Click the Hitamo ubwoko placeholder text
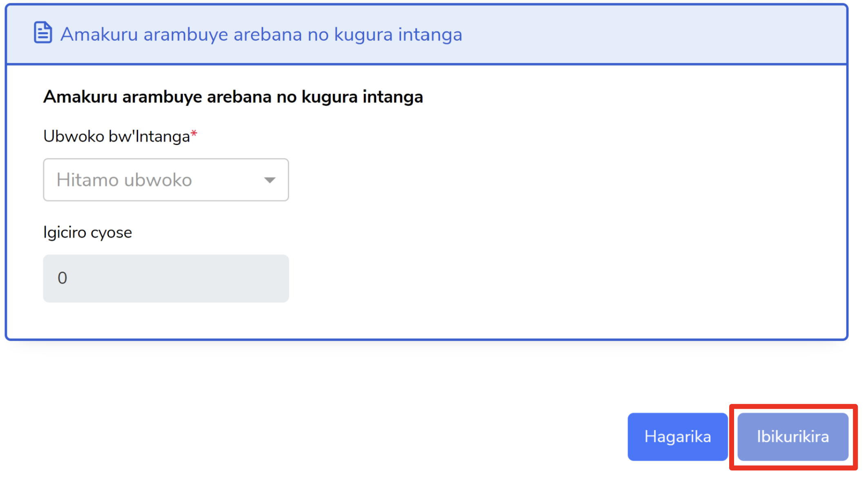Screen dimensions: 868x486 point(124,180)
